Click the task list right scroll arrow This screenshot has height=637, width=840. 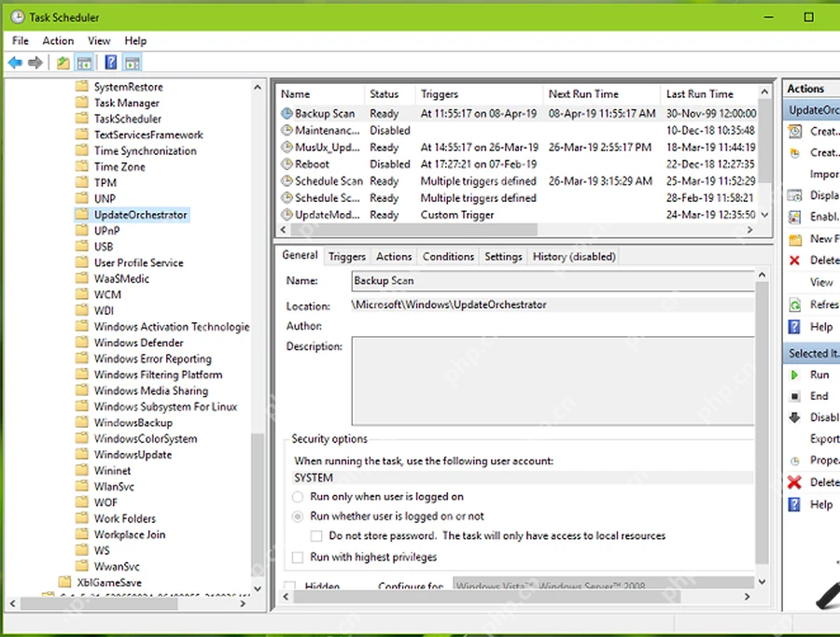click(x=750, y=230)
